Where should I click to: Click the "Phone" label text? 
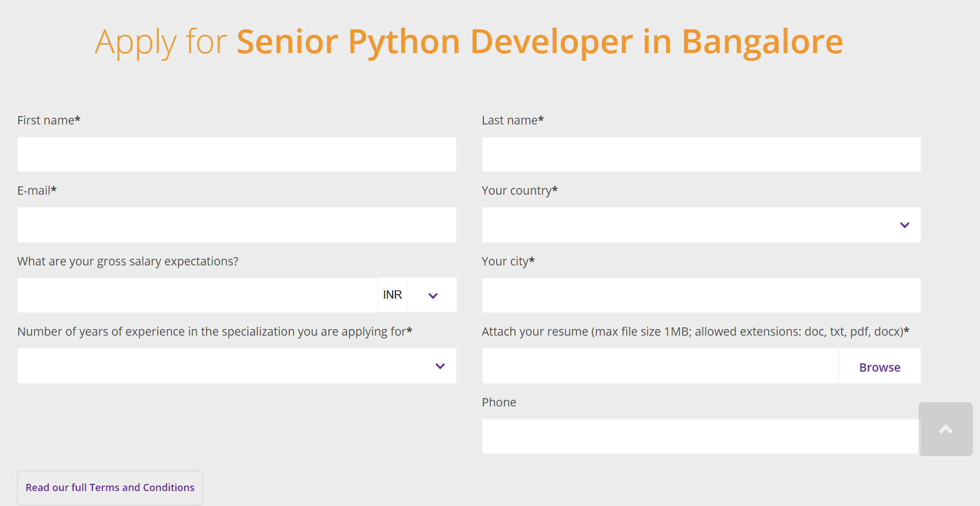point(498,403)
